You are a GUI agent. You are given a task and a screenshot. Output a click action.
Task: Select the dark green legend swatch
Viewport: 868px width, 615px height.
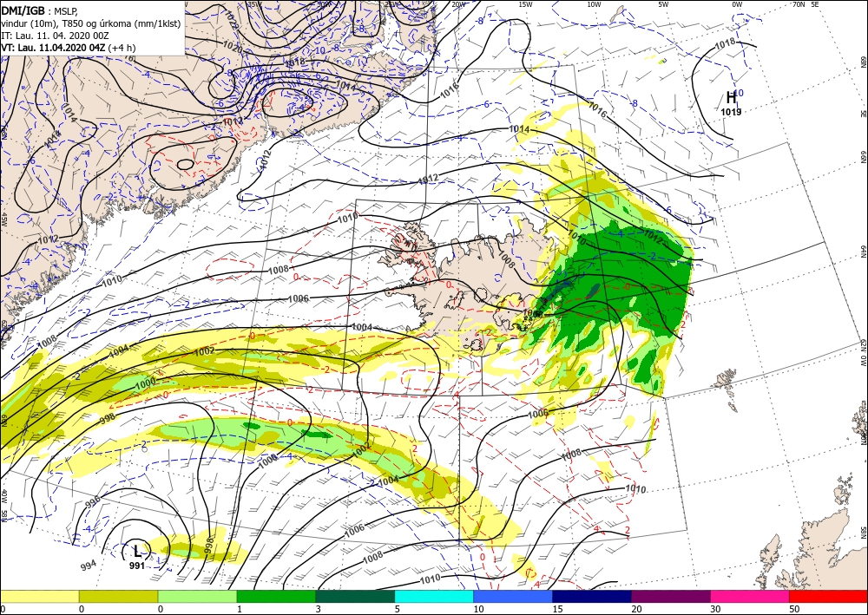coord(355,596)
